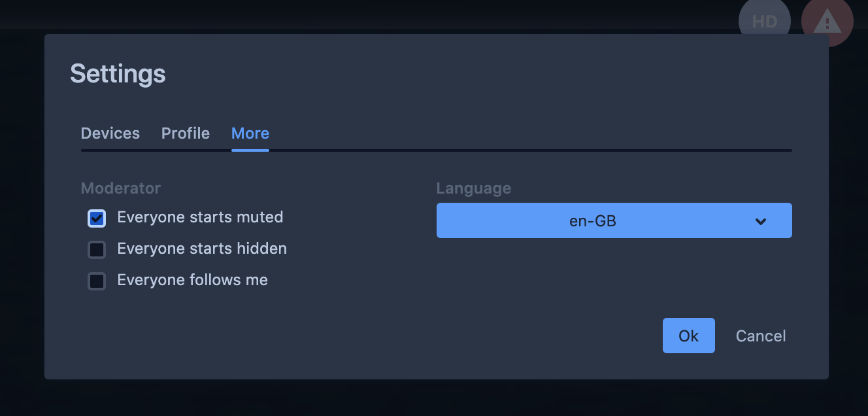Click the Language section label
Viewport: 868px width, 416px height.
pos(474,188)
